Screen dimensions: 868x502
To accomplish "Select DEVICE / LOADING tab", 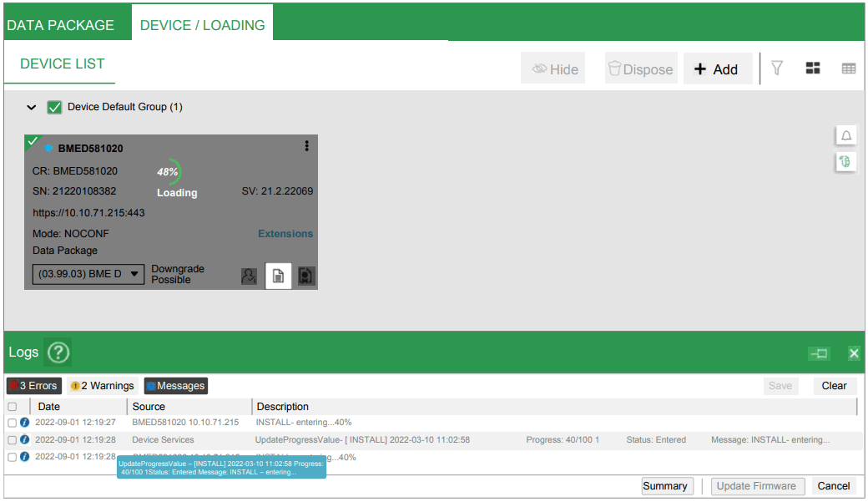I will click(202, 25).
